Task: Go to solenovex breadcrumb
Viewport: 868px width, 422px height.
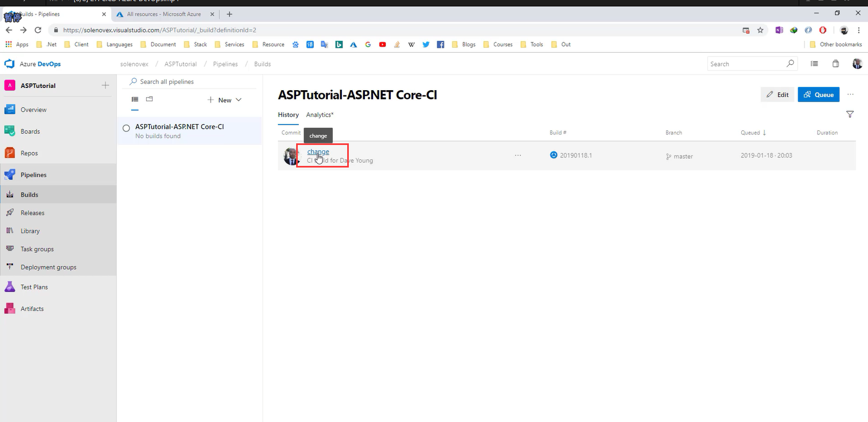Action: pos(134,64)
